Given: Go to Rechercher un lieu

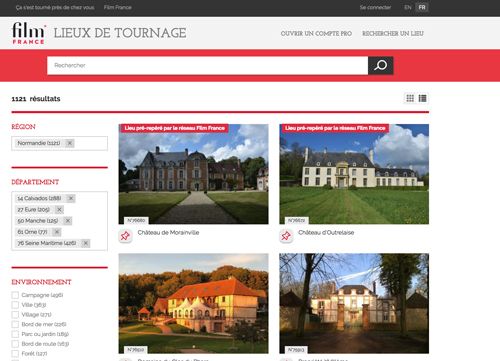Looking at the screenshot, I should [393, 33].
